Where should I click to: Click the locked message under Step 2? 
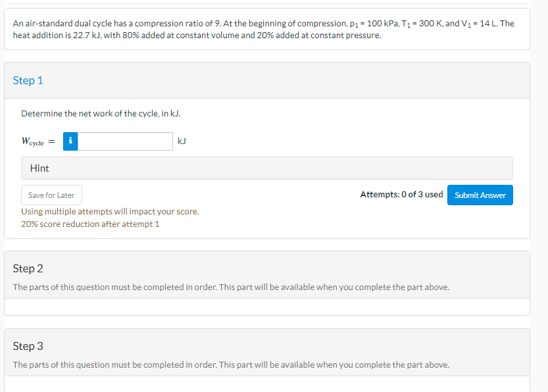[231, 287]
